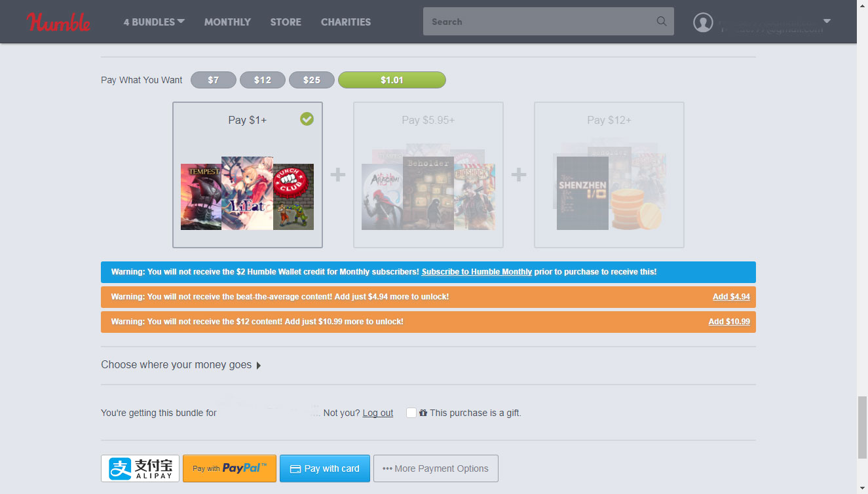
Task: Click the Humble logo
Action: click(x=59, y=22)
